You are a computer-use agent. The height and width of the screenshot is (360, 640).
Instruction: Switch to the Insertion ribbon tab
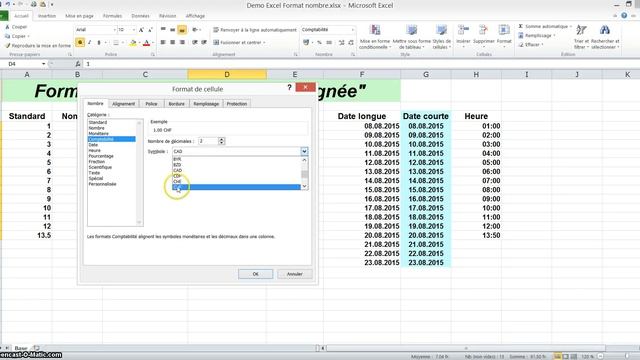tap(47, 16)
